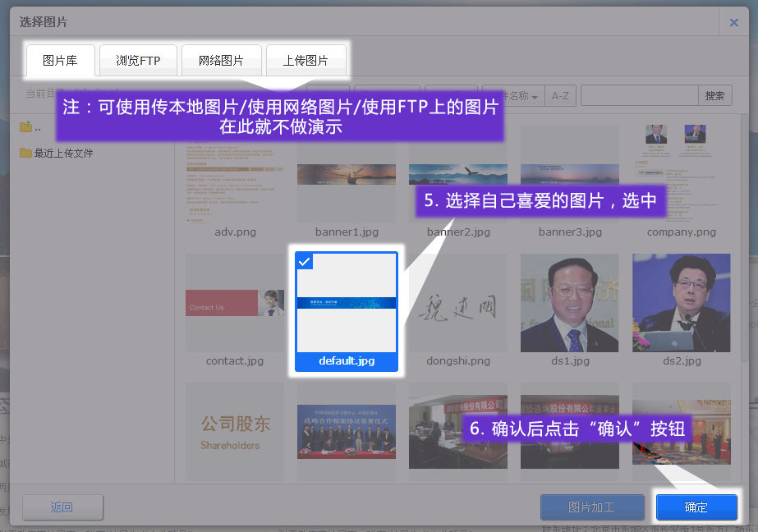The image size is (758, 532).
Task: Switch to the 图片库 tab
Action: [60, 61]
